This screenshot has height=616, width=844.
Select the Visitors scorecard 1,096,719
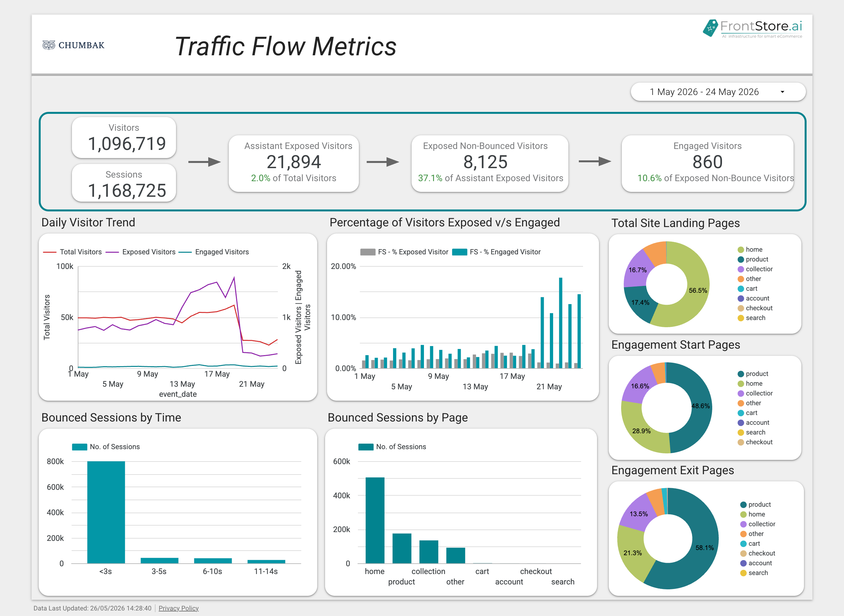point(124,138)
